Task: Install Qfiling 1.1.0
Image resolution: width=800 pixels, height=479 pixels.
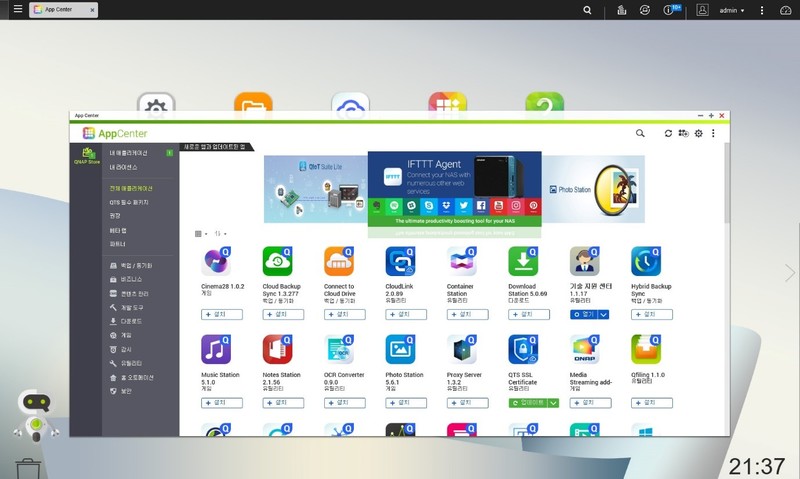Action: coord(652,403)
